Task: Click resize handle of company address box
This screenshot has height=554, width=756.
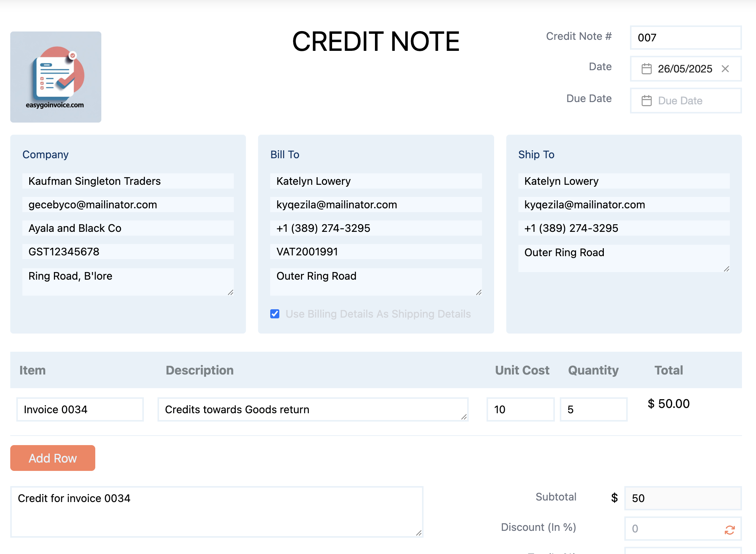Action: tap(230, 292)
